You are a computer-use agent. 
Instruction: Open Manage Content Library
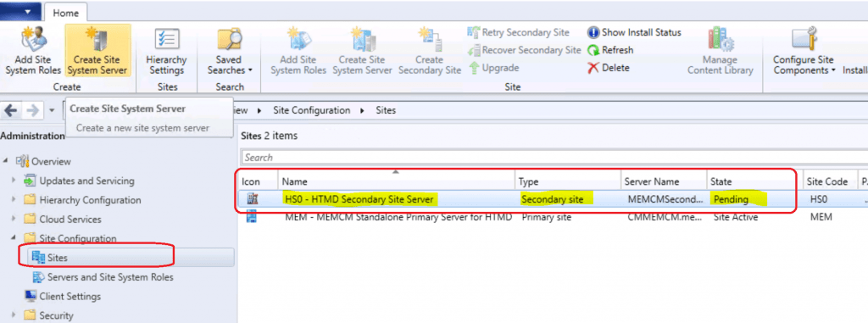click(x=721, y=51)
